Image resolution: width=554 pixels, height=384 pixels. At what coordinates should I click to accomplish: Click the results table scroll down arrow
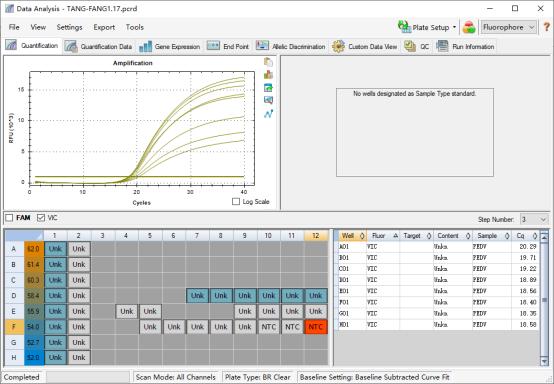[x=544, y=361]
